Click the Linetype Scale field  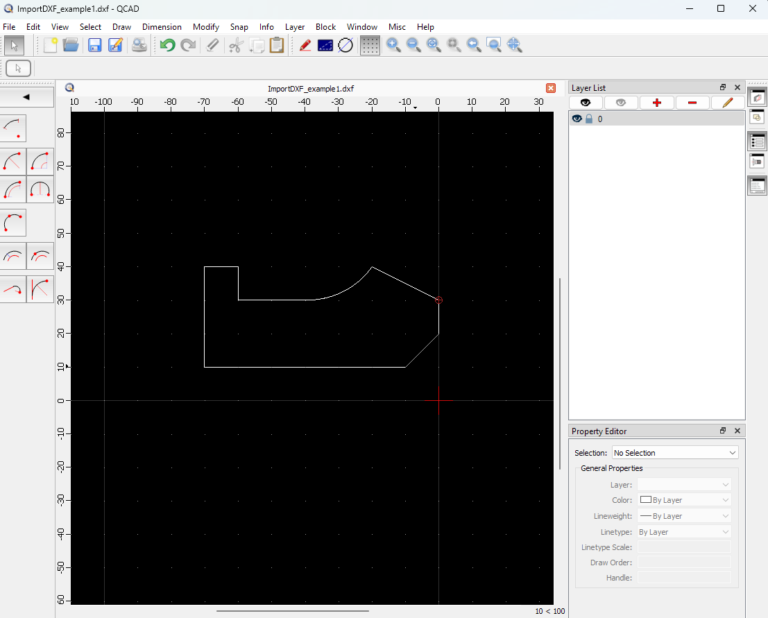pyautogui.click(x=684, y=547)
